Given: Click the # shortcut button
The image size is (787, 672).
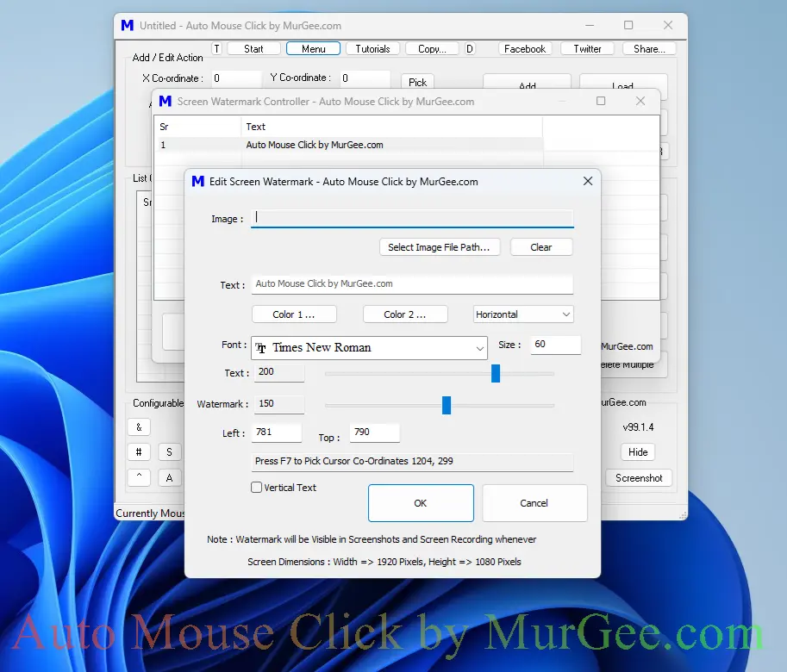Looking at the screenshot, I should [139, 451].
